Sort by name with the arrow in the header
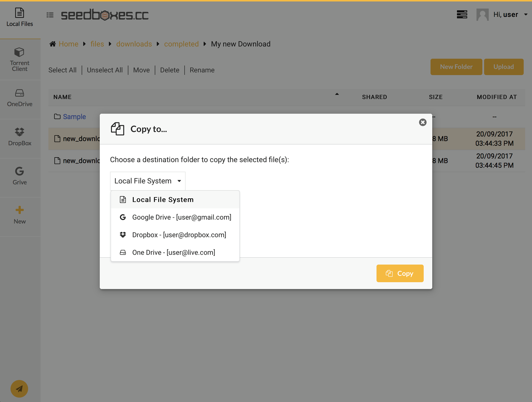This screenshot has height=402, width=532. click(x=337, y=94)
